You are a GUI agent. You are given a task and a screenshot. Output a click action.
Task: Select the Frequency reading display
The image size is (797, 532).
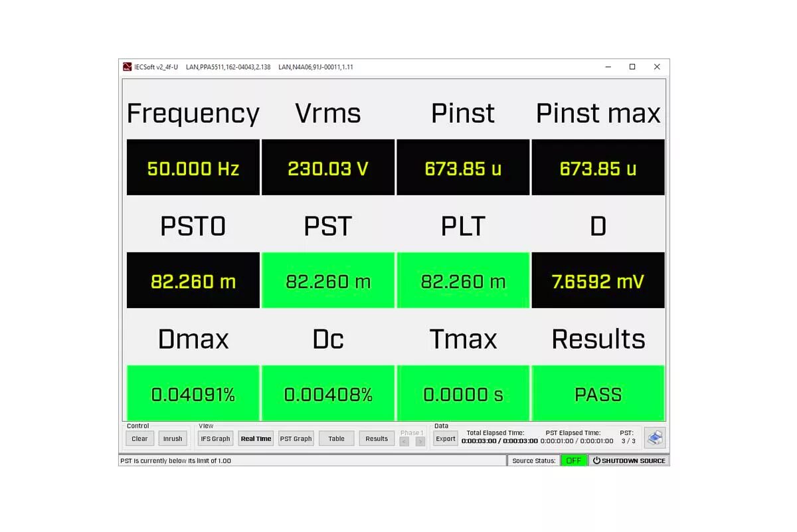click(x=193, y=167)
